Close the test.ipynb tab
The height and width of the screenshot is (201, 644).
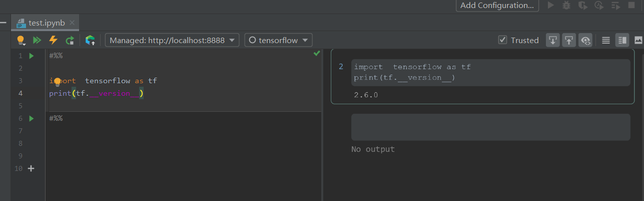[72, 23]
